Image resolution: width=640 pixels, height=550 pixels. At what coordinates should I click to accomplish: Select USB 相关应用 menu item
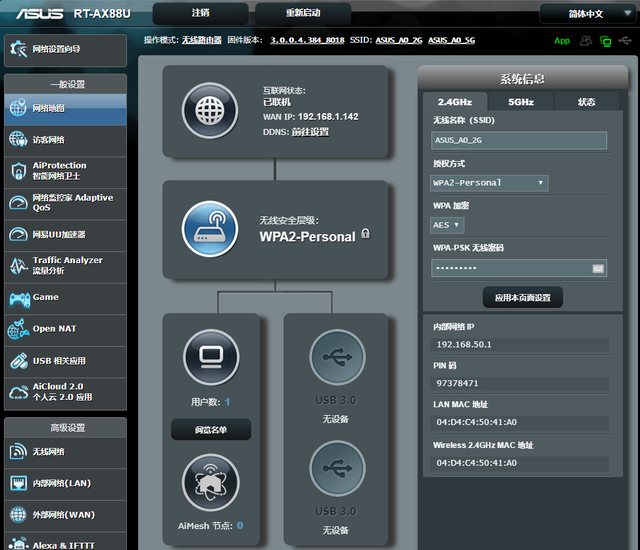[65, 361]
